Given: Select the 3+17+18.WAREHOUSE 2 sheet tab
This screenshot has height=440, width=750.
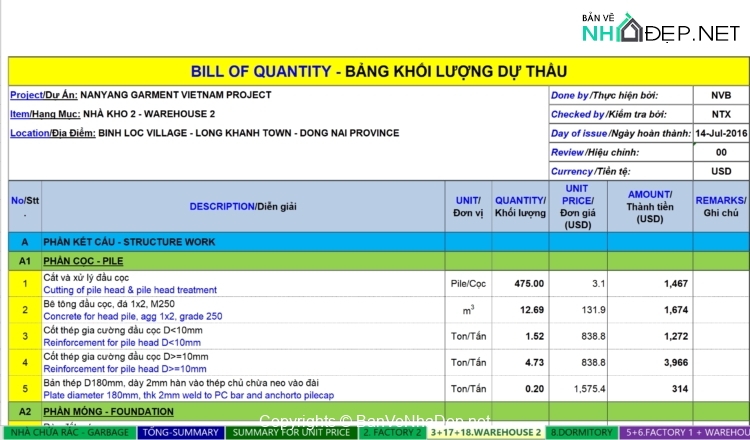Looking at the screenshot, I should click(484, 433).
